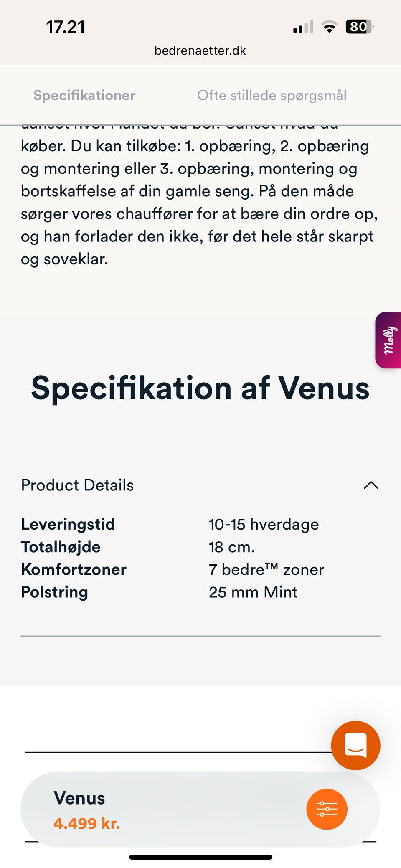Screen dimensions: 401x868
Task: Select the "10-15 hverdage" delivery value
Action: coord(264,524)
